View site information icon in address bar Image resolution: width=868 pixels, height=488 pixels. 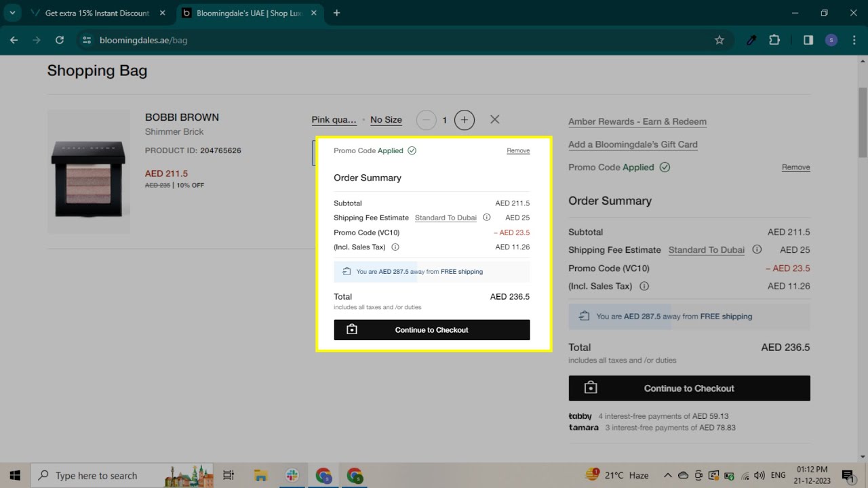coord(86,40)
